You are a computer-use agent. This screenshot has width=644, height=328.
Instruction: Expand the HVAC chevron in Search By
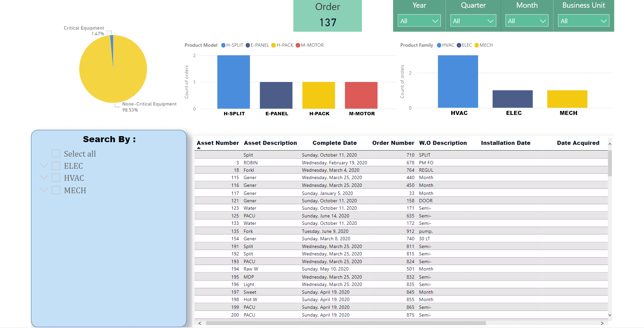(x=43, y=177)
